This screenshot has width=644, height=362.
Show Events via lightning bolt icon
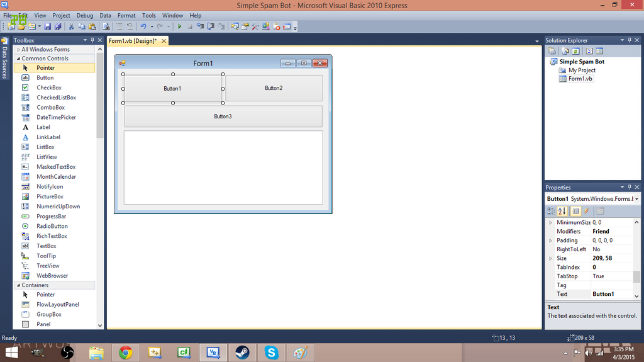(587, 211)
